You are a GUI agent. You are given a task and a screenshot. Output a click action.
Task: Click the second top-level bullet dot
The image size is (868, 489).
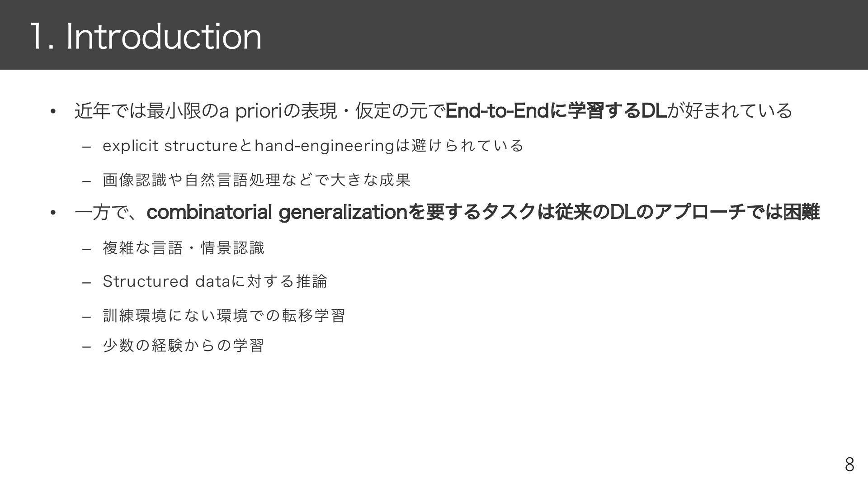pyautogui.click(x=53, y=213)
